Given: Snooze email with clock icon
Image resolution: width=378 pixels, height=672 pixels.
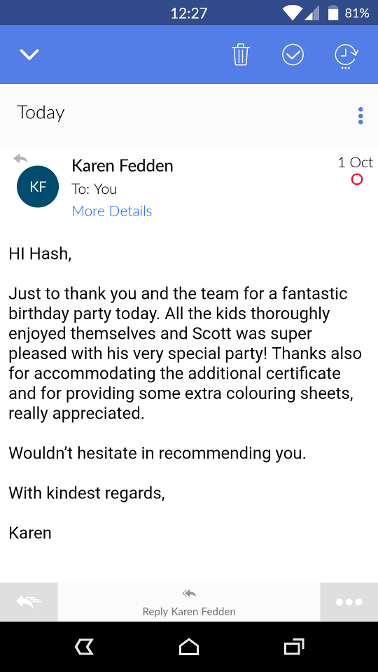Looking at the screenshot, I should click(x=346, y=56).
